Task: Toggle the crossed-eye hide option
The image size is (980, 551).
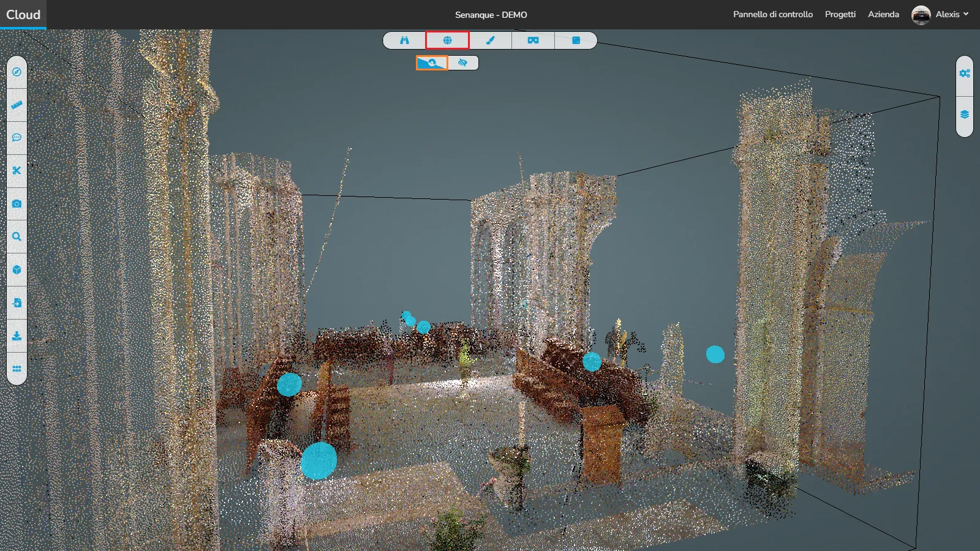Action: (x=463, y=62)
